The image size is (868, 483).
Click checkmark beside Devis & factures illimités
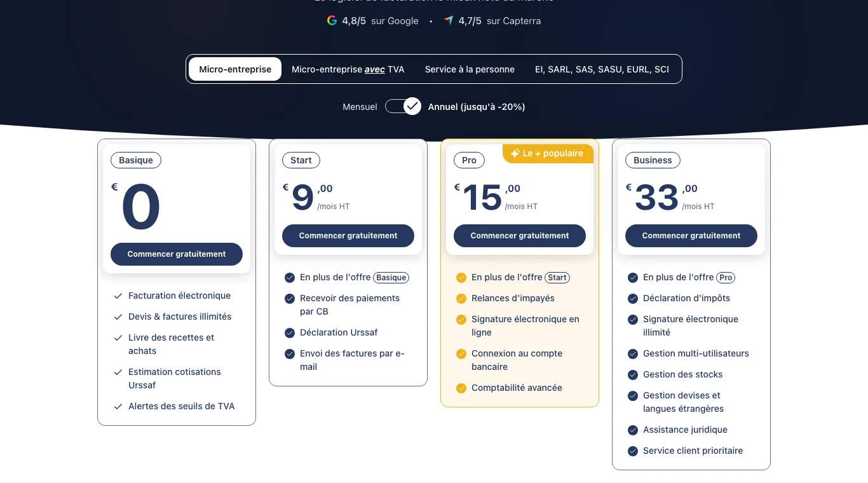(x=118, y=317)
